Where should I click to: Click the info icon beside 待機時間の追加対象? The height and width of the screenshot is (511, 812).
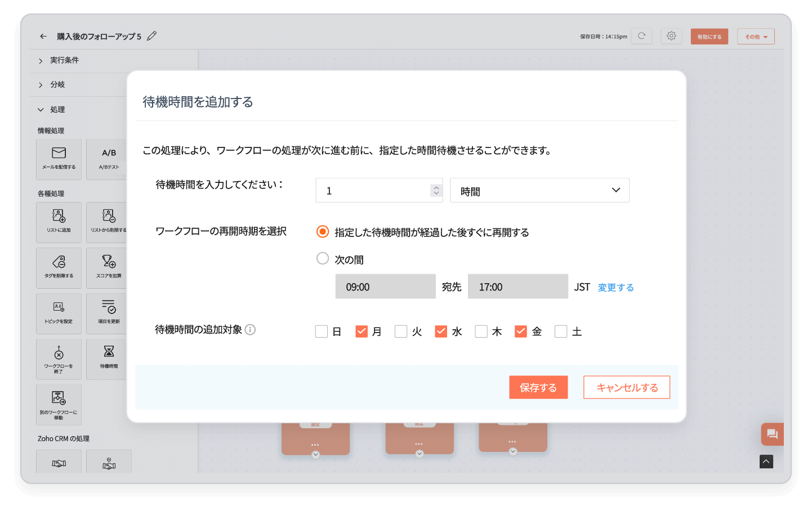click(x=250, y=330)
